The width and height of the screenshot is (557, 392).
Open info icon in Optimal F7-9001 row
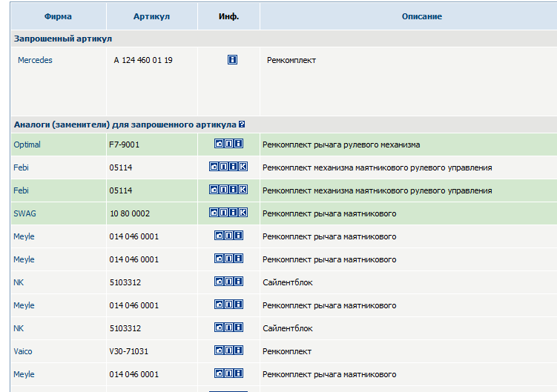click(x=238, y=144)
